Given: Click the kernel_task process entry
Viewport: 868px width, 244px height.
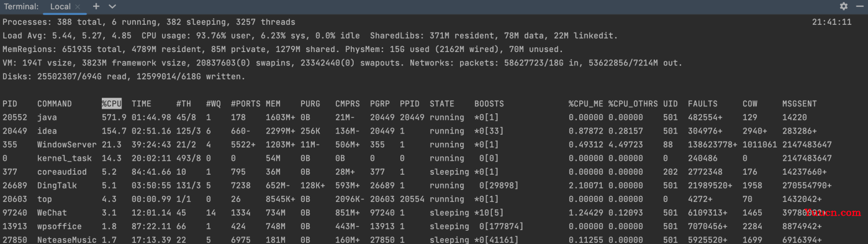Looking at the screenshot, I should (x=62, y=158).
